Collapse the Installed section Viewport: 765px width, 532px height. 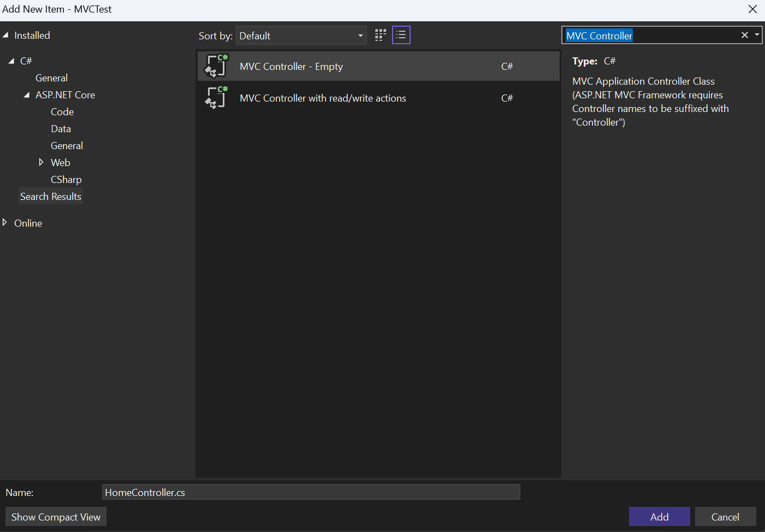tap(5, 34)
